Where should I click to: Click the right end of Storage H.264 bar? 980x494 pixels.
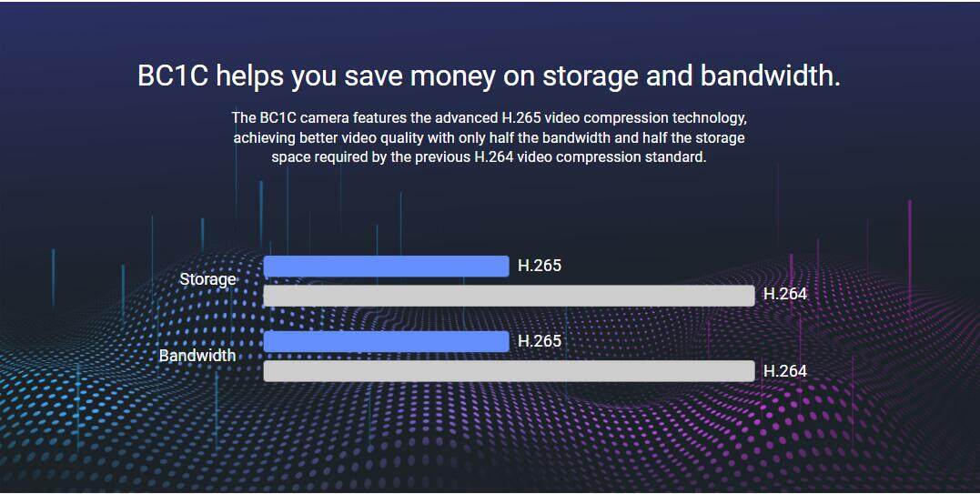749,296
